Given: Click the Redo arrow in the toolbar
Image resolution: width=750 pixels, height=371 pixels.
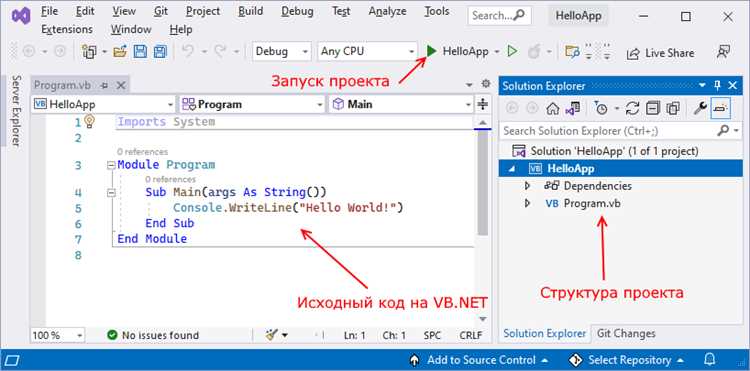Looking at the screenshot, I should click(220, 52).
